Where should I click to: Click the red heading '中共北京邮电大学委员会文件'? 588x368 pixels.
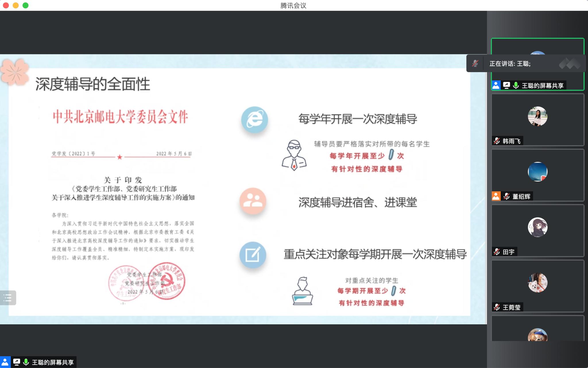(120, 117)
